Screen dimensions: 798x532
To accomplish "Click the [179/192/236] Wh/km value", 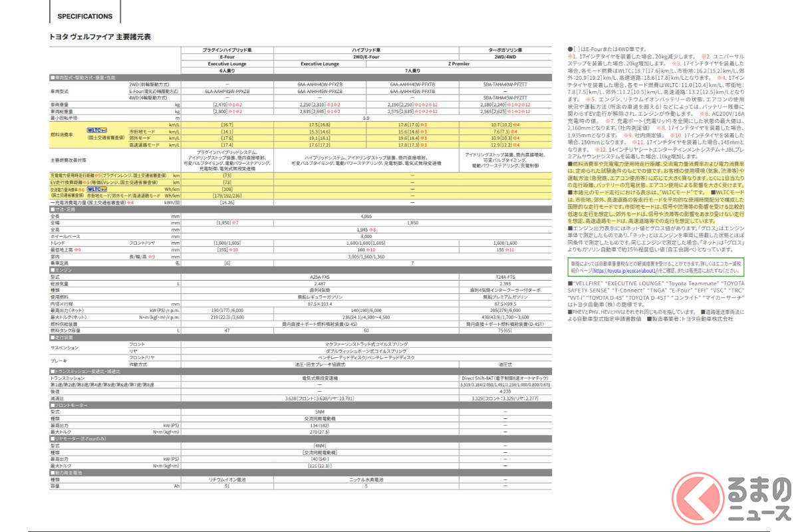I will point(227,196).
